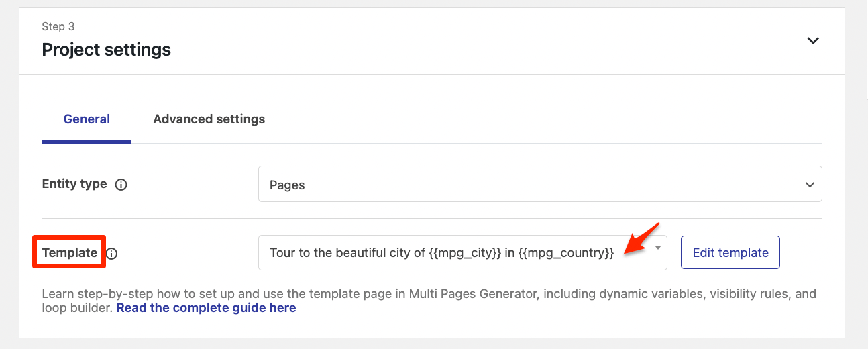Click the highlighted Template label

point(69,253)
